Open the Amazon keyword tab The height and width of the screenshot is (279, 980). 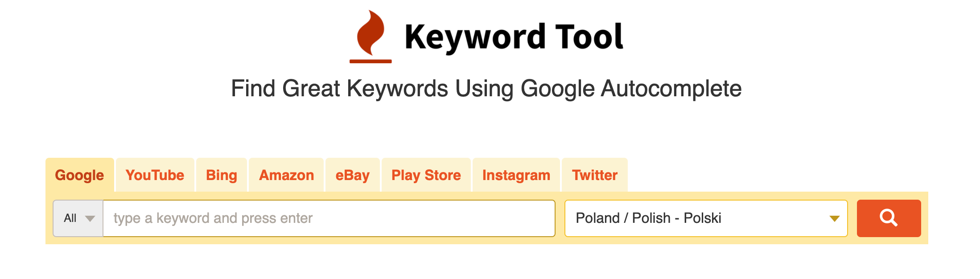coord(286,175)
